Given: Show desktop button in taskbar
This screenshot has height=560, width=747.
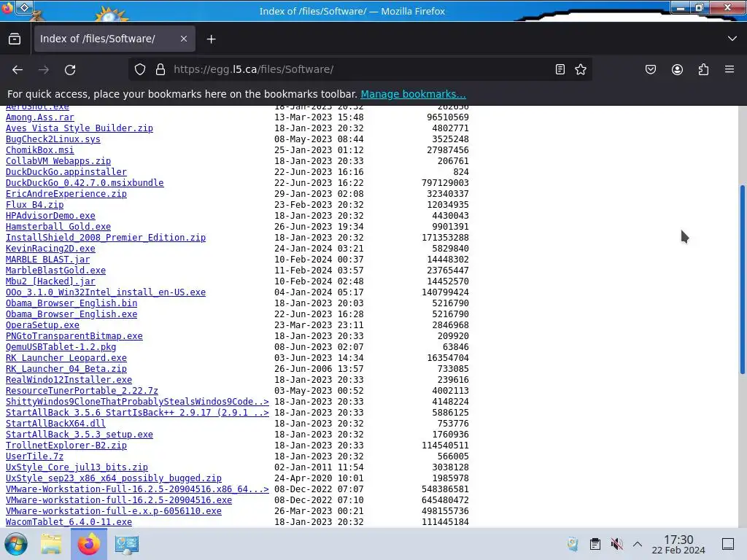Looking at the screenshot, I should [x=728, y=544].
